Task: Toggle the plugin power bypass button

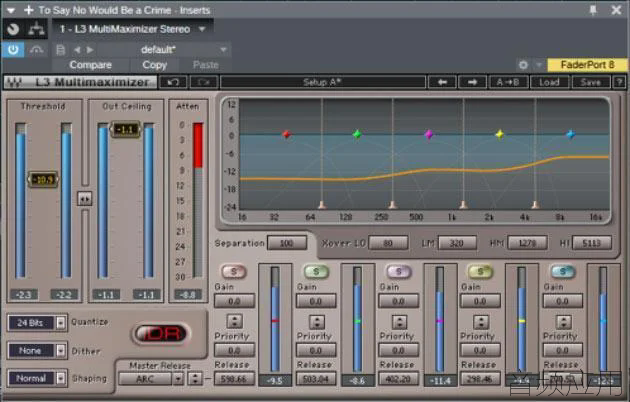Action: coord(13,50)
